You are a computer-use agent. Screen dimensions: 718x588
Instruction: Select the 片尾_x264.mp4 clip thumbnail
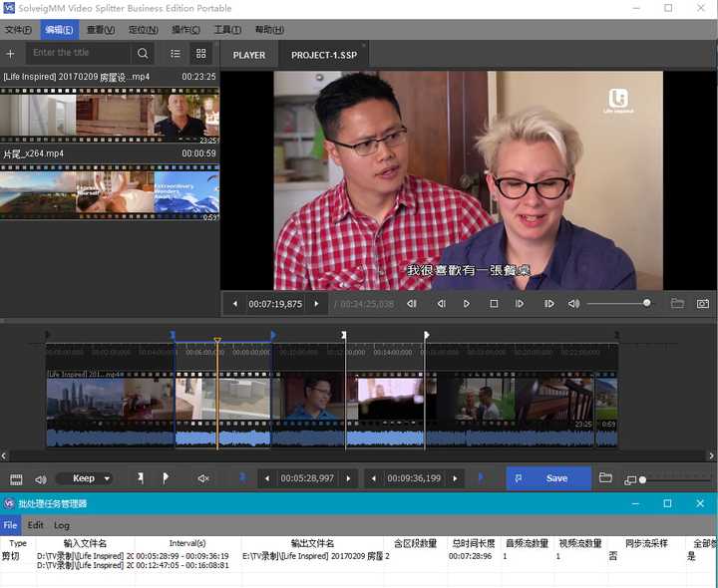(x=110, y=192)
